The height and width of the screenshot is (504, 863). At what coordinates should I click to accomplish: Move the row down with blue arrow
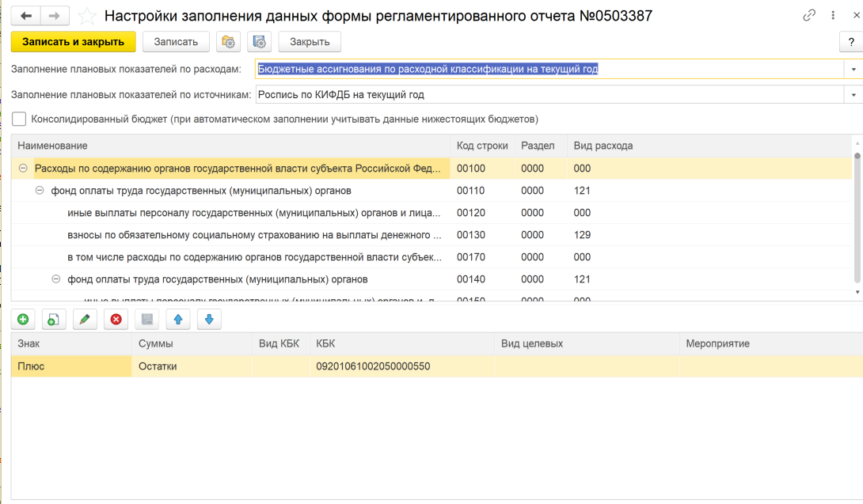point(209,319)
